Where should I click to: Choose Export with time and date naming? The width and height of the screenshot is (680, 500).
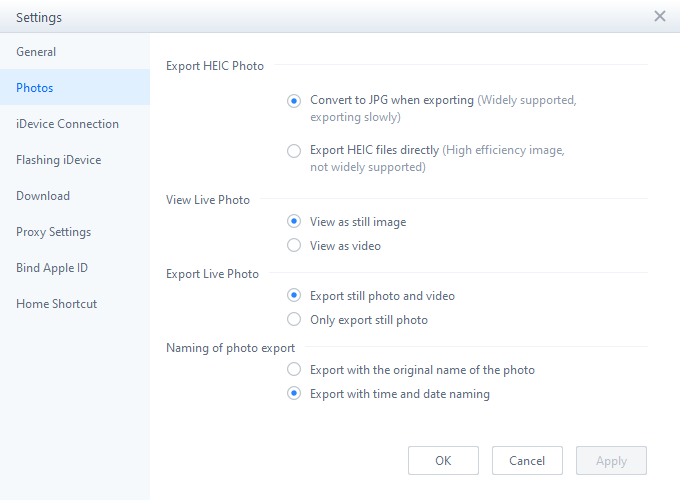point(294,394)
